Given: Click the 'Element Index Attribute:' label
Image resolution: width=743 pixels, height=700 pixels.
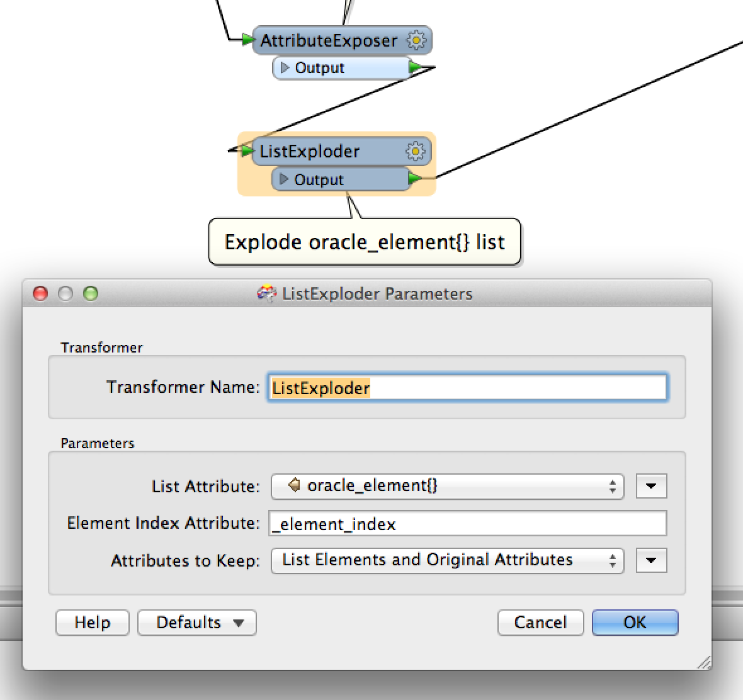Looking at the screenshot, I should click(x=164, y=523).
